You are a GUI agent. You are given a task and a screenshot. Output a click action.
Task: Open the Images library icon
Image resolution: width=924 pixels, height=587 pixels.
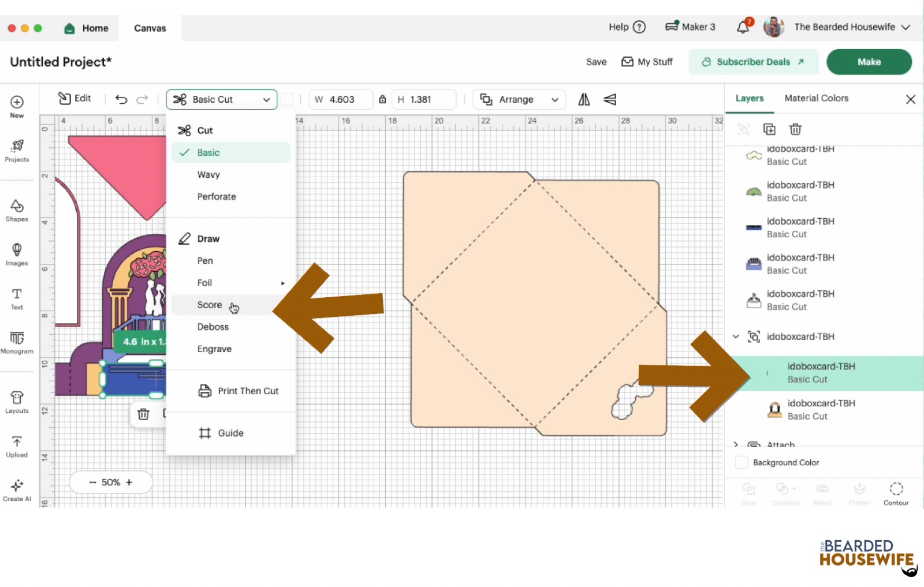pyautogui.click(x=17, y=254)
